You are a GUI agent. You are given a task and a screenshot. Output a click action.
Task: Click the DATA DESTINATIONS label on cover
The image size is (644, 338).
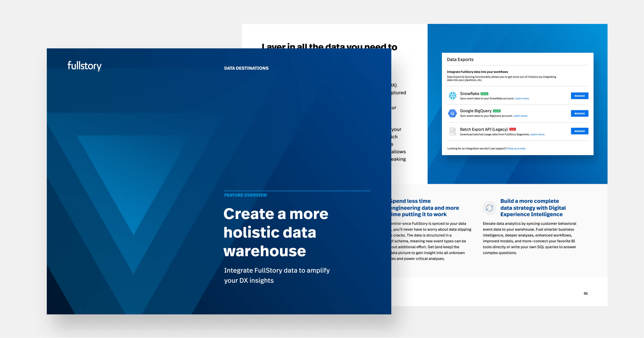[246, 68]
